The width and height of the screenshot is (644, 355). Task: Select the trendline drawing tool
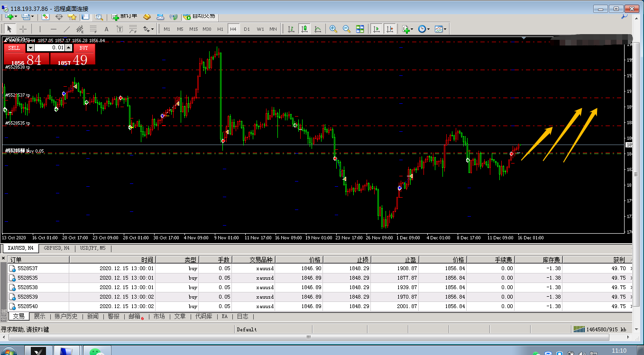66,29
